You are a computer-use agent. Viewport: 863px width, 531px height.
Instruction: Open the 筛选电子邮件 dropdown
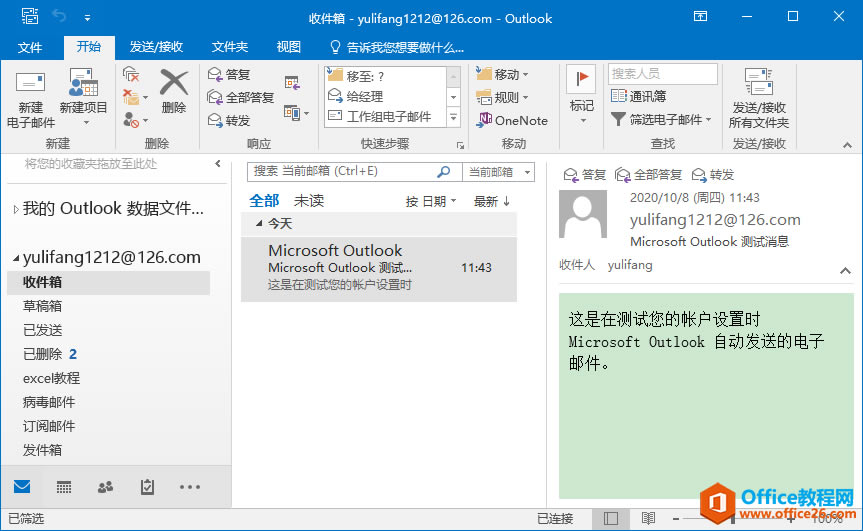[661, 119]
